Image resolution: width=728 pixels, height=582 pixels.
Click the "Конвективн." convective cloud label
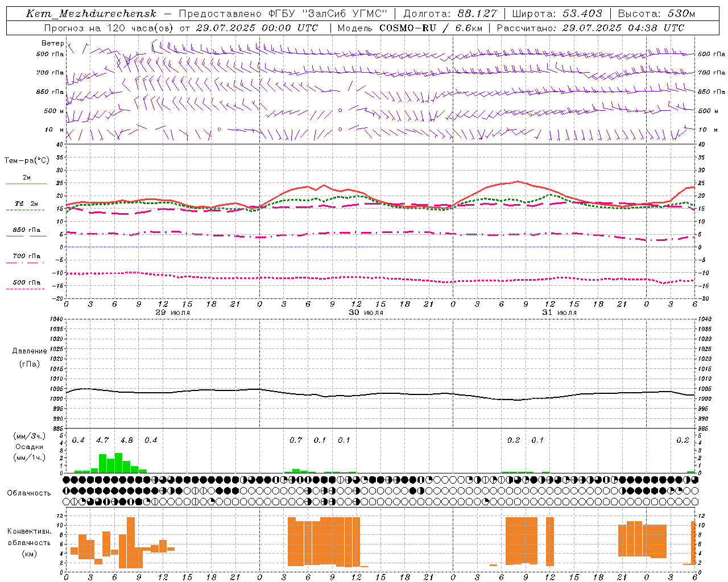[x=30, y=531]
